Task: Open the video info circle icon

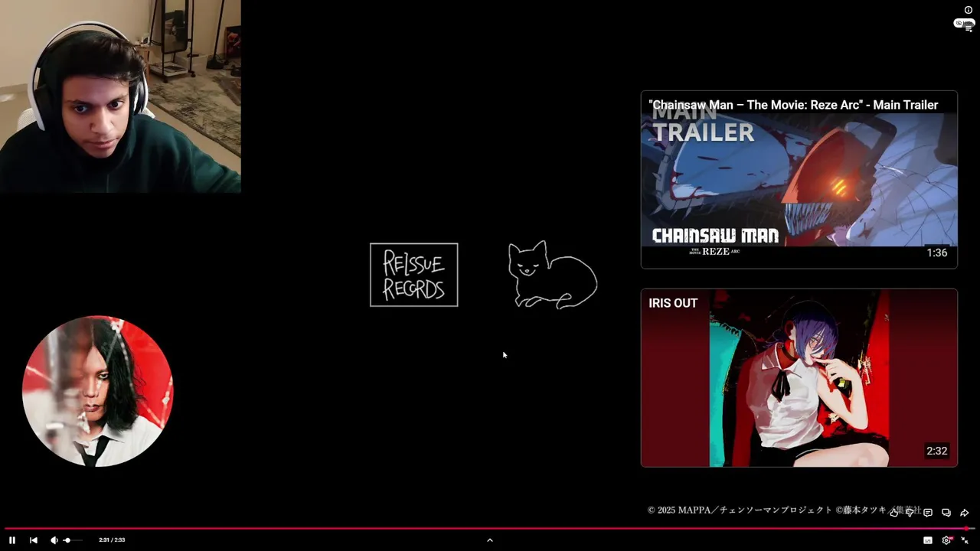Action: [x=969, y=10]
